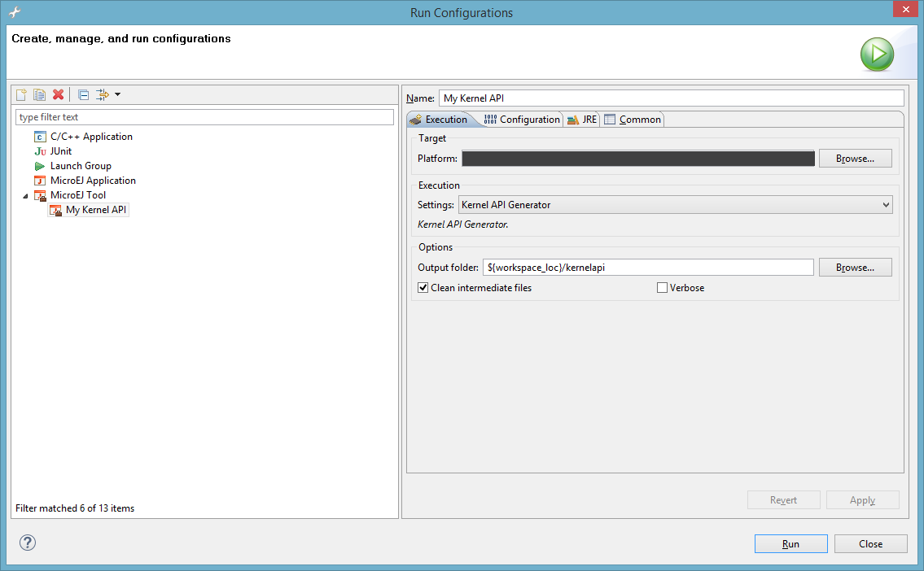Click the New launch configuration icon
Image resolution: width=924 pixels, height=571 pixels.
[22, 94]
